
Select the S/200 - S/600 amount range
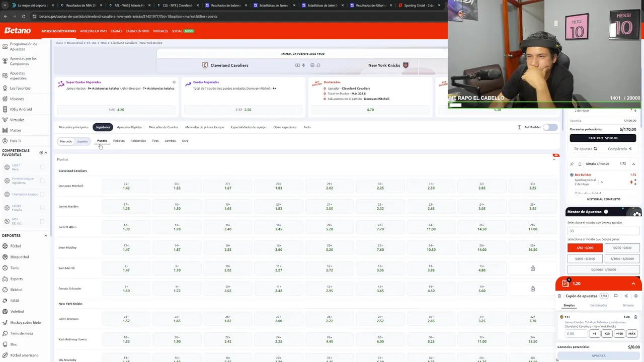click(622, 248)
